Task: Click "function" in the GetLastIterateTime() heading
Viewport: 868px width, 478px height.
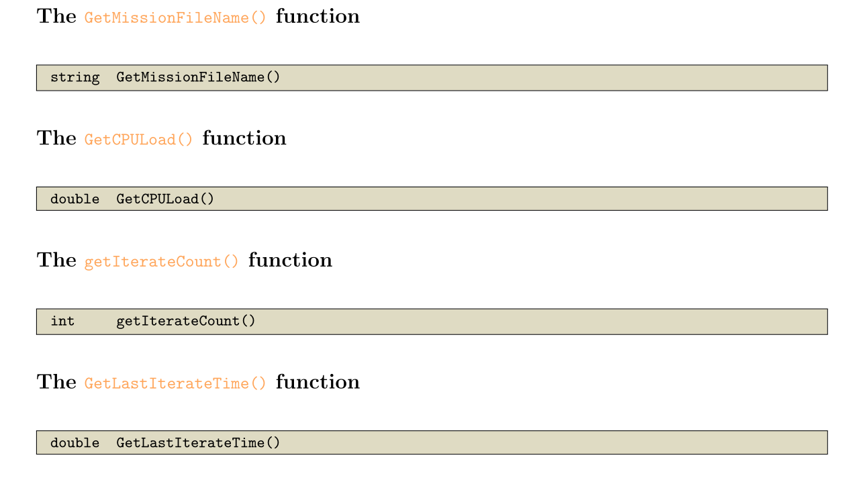Action: point(318,382)
